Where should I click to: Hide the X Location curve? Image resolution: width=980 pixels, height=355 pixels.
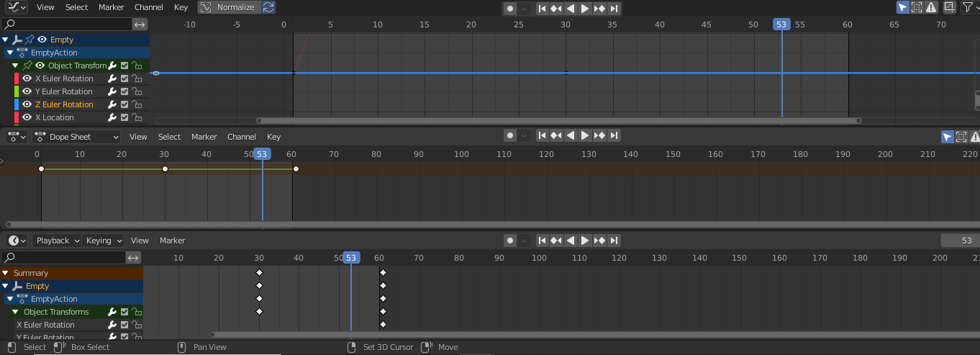tap(27, 117)
